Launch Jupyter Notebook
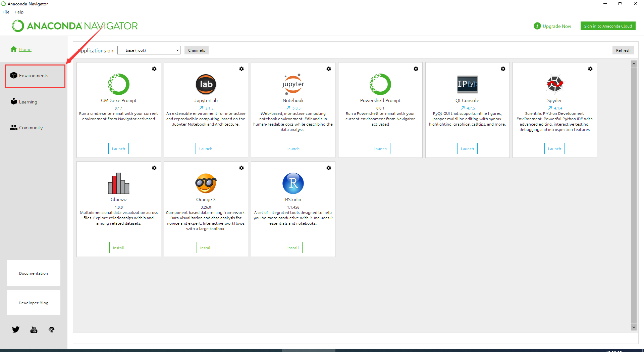Image resolution: width=644 pixels, height=352 pixels. pyautogui.click(x=293, y=149)
